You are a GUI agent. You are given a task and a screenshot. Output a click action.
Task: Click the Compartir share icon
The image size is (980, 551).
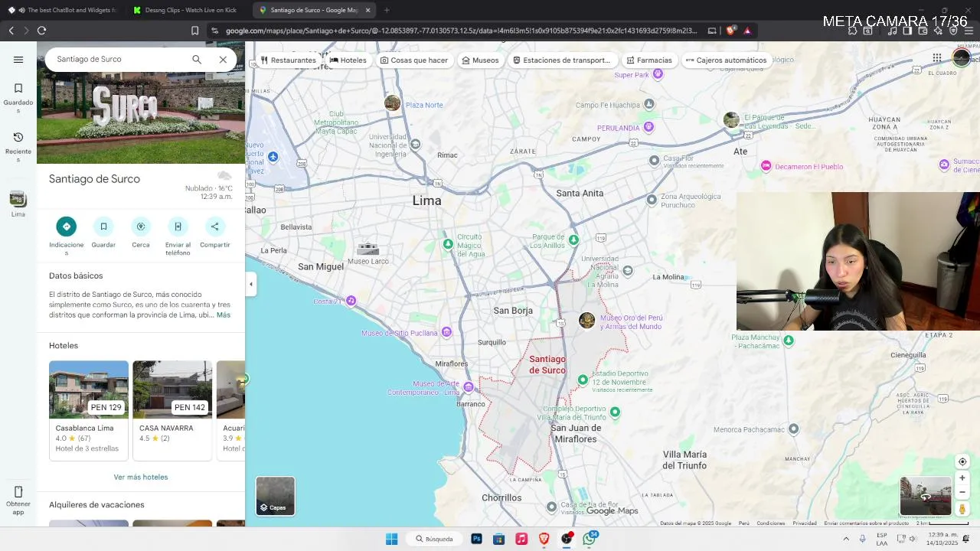click(215, 227)
